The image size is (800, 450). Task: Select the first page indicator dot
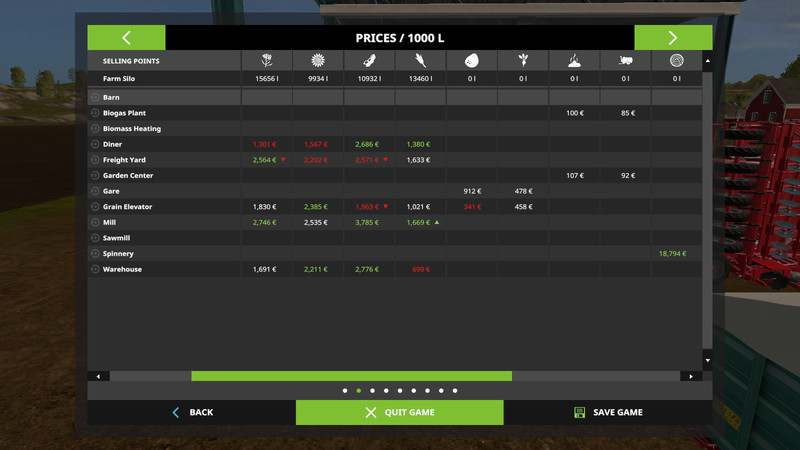(345, 391)
